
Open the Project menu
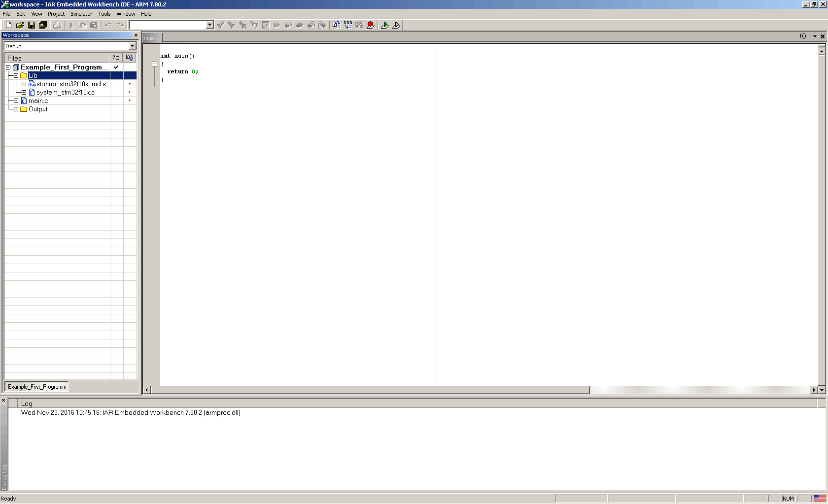pyautogui.click(x=56, y=14)
